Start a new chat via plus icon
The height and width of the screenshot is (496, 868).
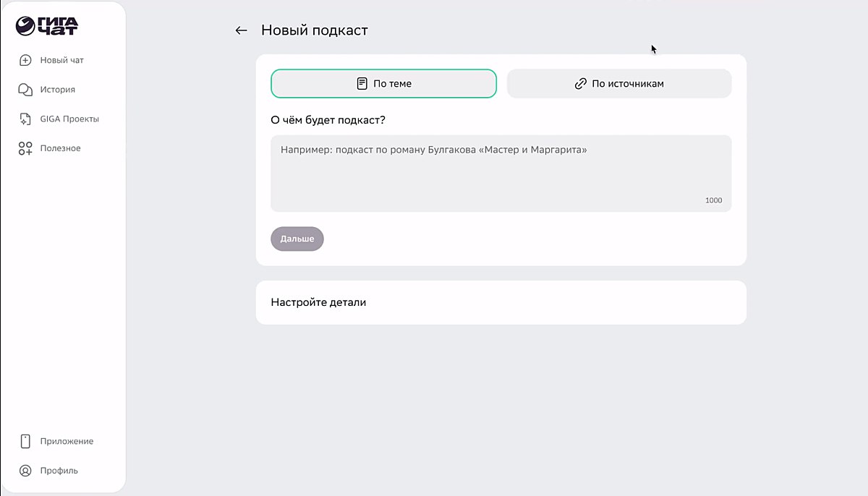(x=25, y=60)
